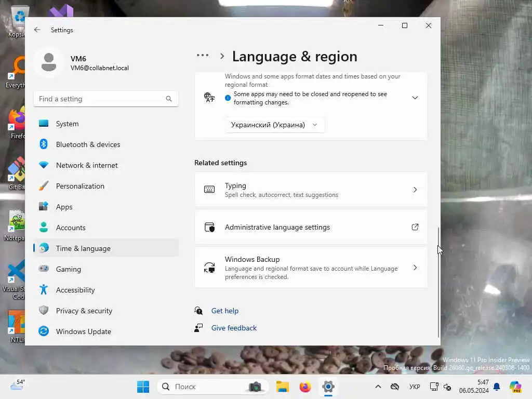Click the external link icon for Administrative language settings
This screenshot has height=399, width=532.
tap(415, 227)
